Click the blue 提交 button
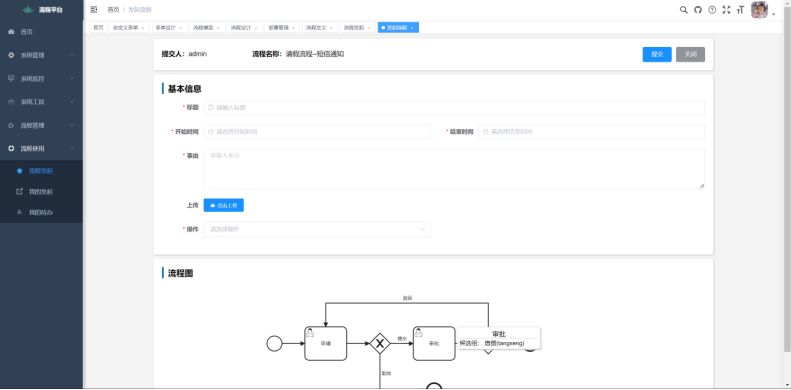The image size is (791, 390). point(657,54)
